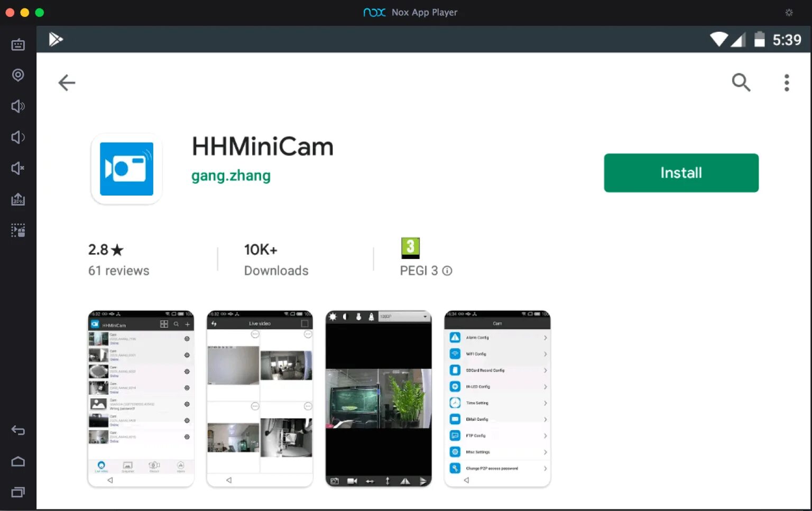This screenshot has height=511, width=812.
Task: Open the three-dot overflow menu
Action: pyautogui.click(x=787, y=82)
